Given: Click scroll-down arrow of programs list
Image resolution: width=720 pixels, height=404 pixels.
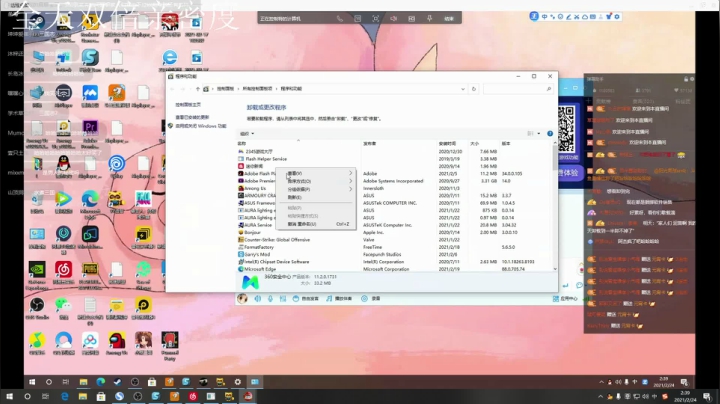Looking at the screenshot, I should pyautogui.click(x=555, y=269).
